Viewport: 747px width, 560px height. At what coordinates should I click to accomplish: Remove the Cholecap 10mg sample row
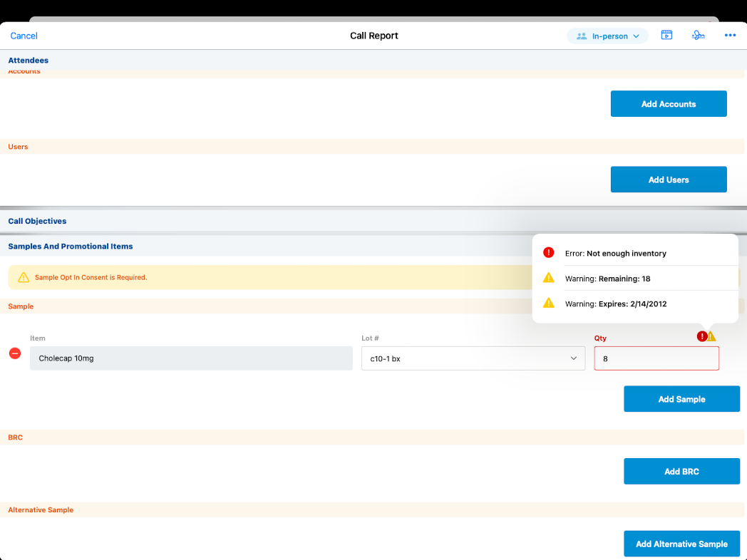click(15, 353)
